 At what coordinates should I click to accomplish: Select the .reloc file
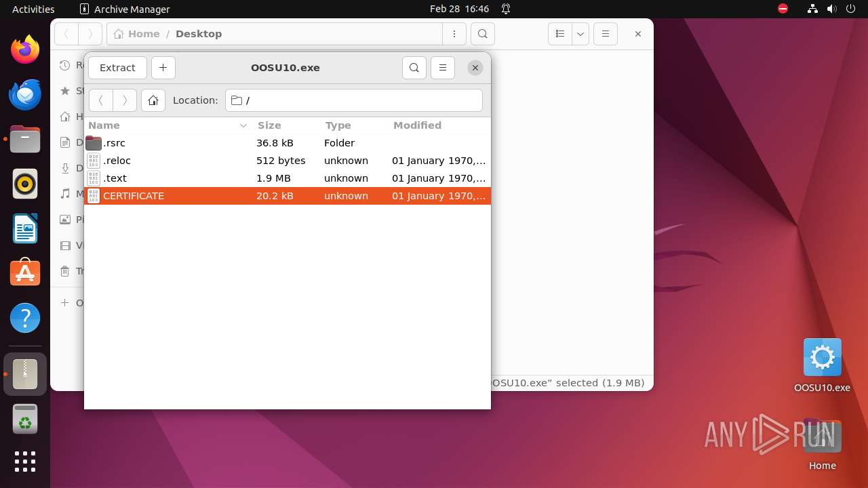pyautogui.click(x=288, y=161)
